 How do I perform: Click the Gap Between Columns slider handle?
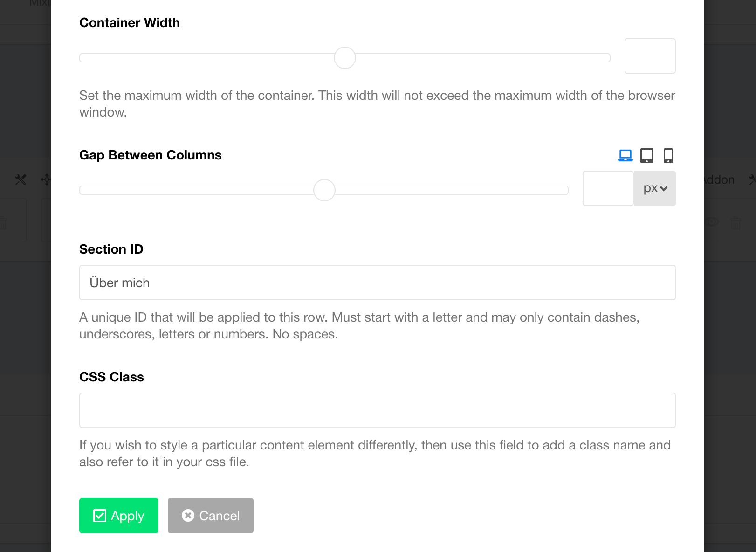pos(324,190)
